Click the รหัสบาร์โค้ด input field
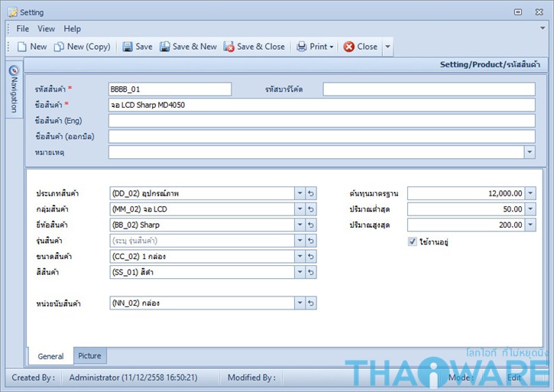Viewport: 554px width, 392px height. click(429, 89)
